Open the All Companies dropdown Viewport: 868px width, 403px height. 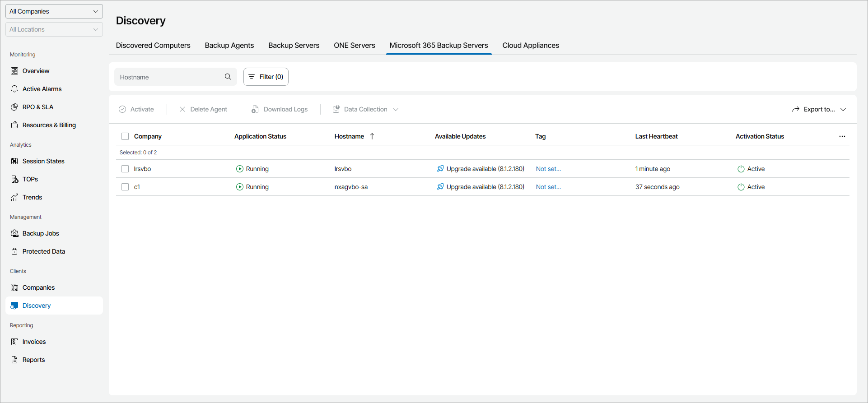pyautogui.click(x=54, y=11)
